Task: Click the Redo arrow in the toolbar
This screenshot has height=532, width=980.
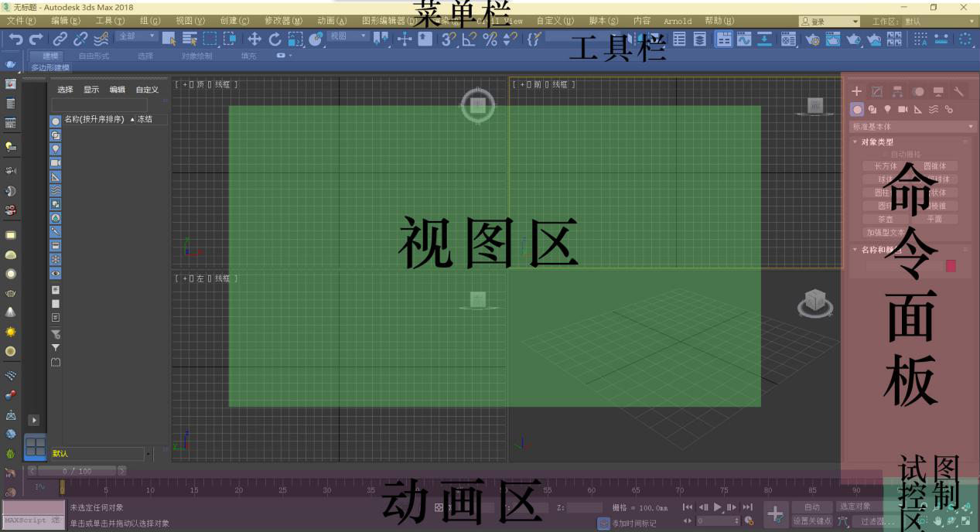Action: (x=36, y=38)
